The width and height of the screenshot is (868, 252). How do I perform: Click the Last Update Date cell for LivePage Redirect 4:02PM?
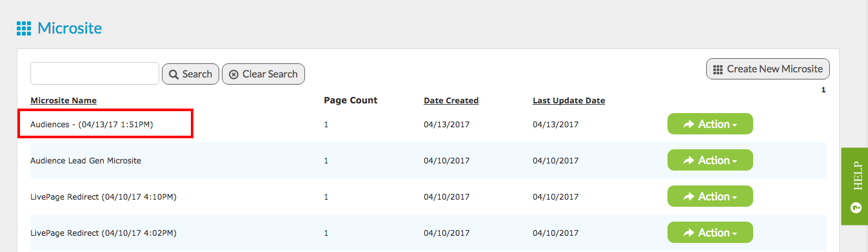pos(556,233)
